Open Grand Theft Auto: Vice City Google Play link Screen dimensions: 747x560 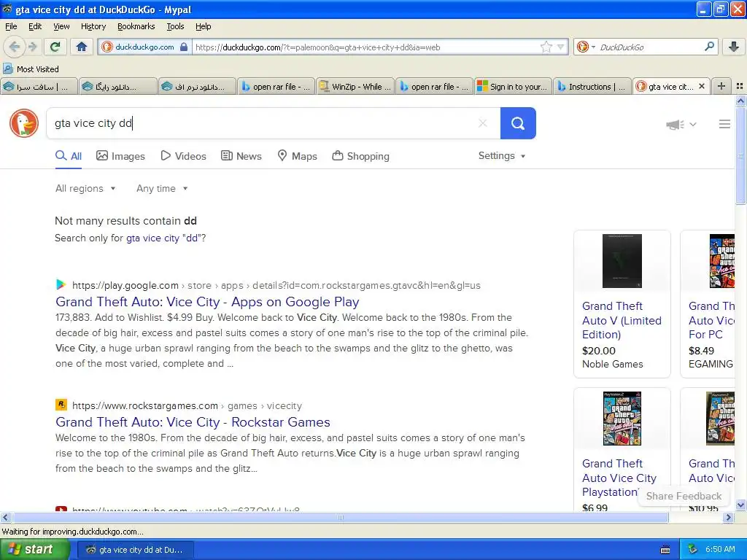[x=207, y=301]
